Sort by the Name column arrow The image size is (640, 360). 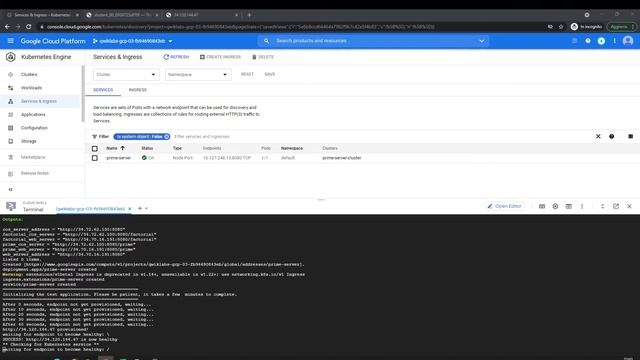point(122,148)
